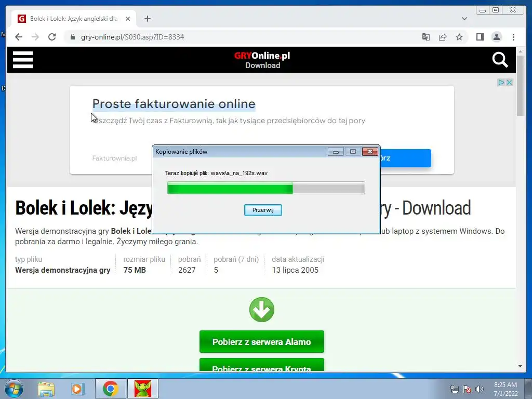This screenshot has width=532, height=399.
Task: Click the page scrollbar up arrow
Action: (x=520, y=51)
